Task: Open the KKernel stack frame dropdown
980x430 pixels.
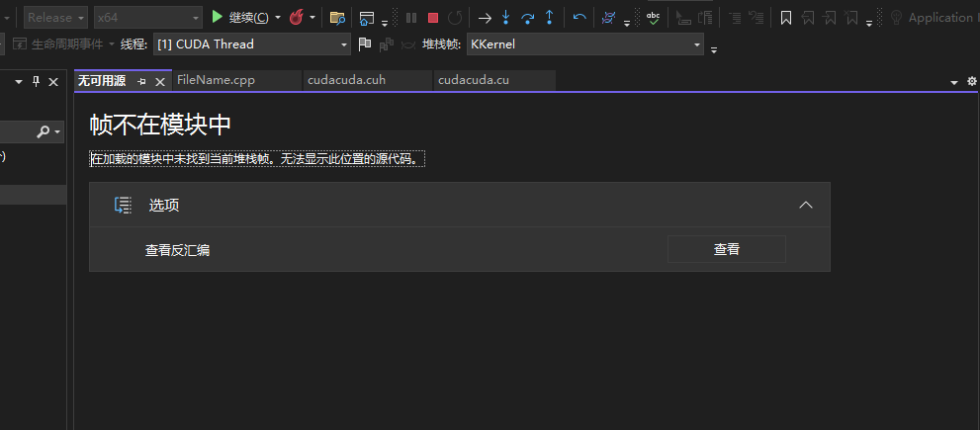Action: (x=585, y=44)
